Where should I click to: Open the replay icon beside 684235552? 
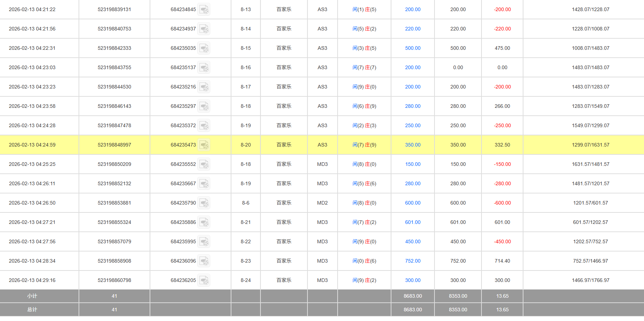click(x=204, y=164)
